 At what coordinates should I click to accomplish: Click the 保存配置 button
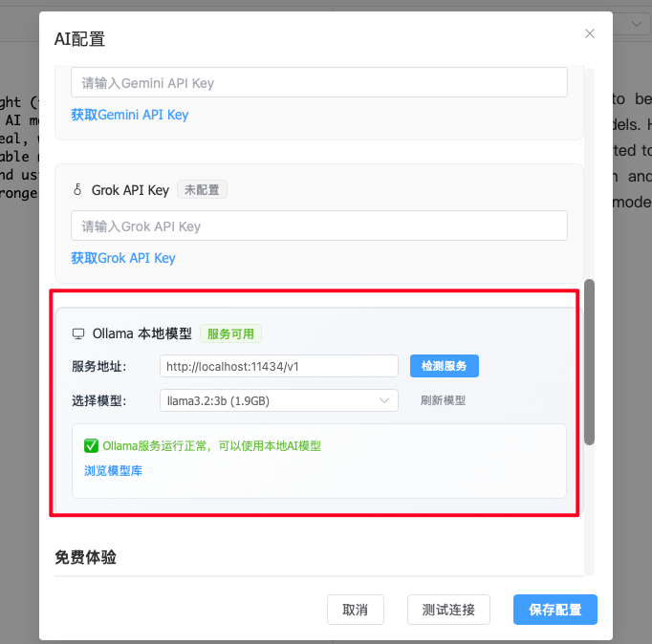(x=555, y=610)
